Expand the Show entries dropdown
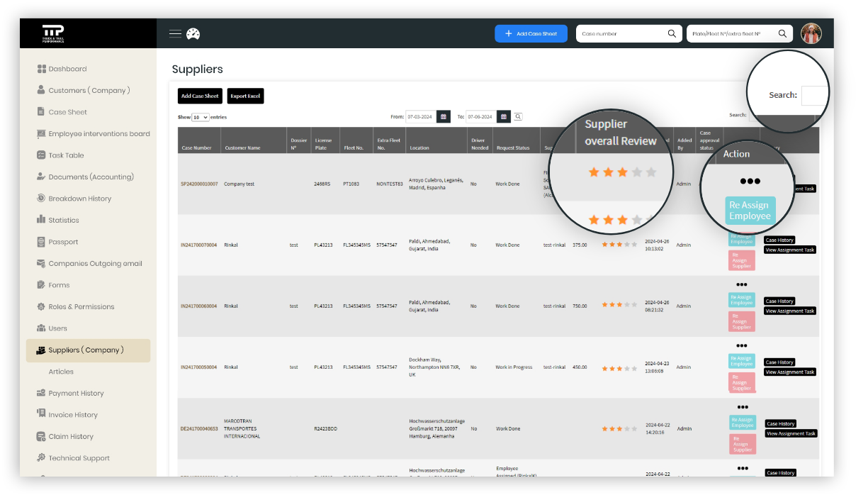 click(201, 117)
